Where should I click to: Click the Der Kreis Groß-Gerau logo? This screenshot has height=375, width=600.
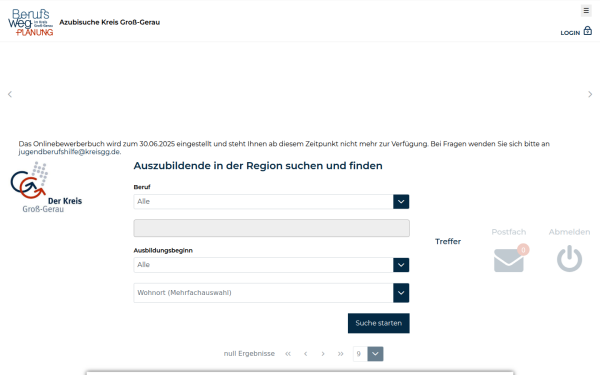(46, 188)
